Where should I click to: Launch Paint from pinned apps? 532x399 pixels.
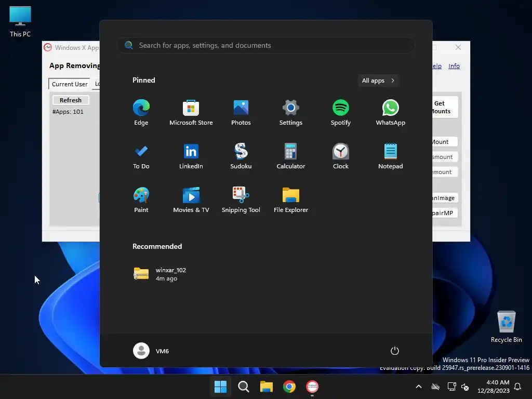141,200
